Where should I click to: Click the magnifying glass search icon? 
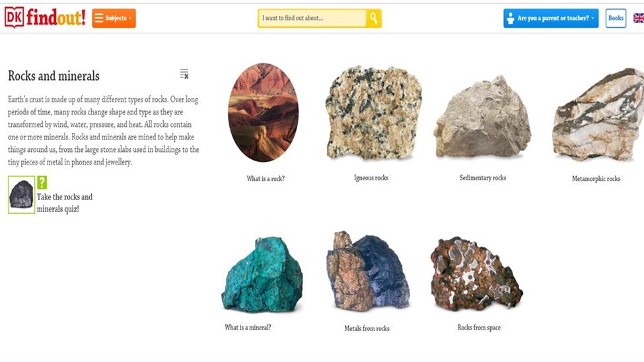[373, 18]
